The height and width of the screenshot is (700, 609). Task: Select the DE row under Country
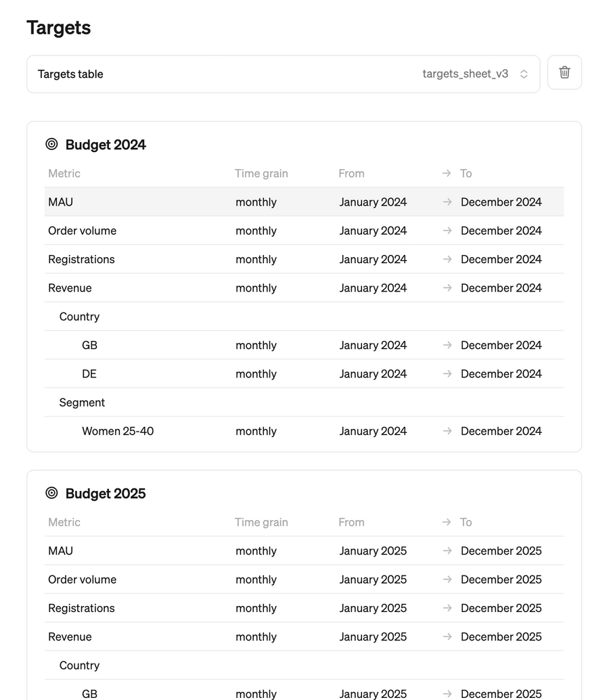(x=89, y=373)
